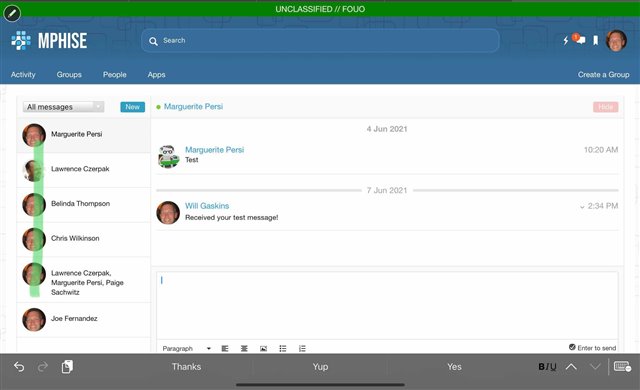Tap the undo arrow on keyboard bar

pos(19,367)
